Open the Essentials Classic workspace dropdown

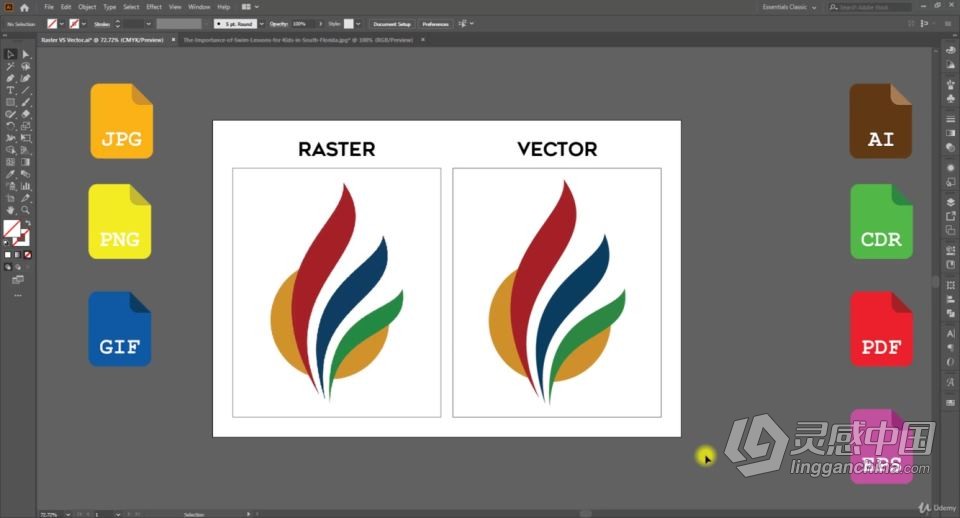coord(789,7)
